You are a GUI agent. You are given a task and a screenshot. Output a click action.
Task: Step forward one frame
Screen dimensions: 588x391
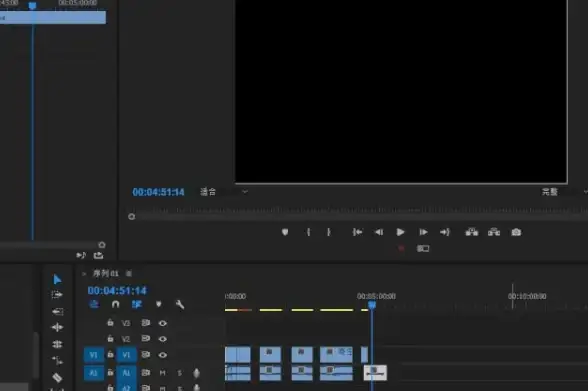coord(423,232)
